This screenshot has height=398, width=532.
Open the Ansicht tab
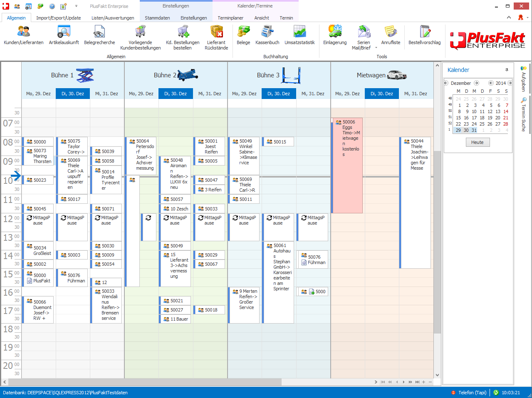(x=262, y=18)
